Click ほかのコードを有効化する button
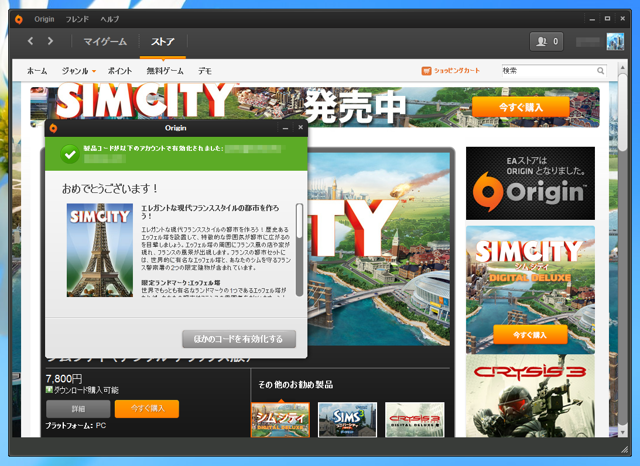Viewport: 640px width, 466px height. [239, 339]
